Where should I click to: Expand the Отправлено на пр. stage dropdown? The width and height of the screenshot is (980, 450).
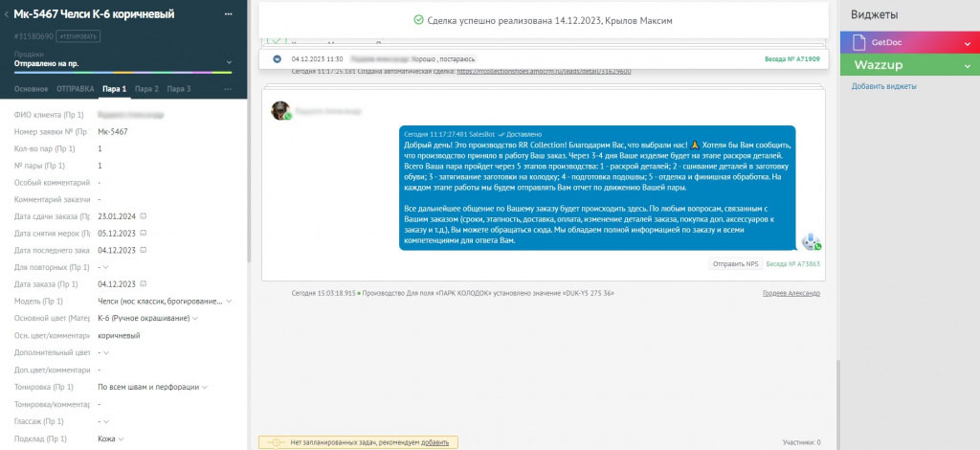(x=229, y=63)
